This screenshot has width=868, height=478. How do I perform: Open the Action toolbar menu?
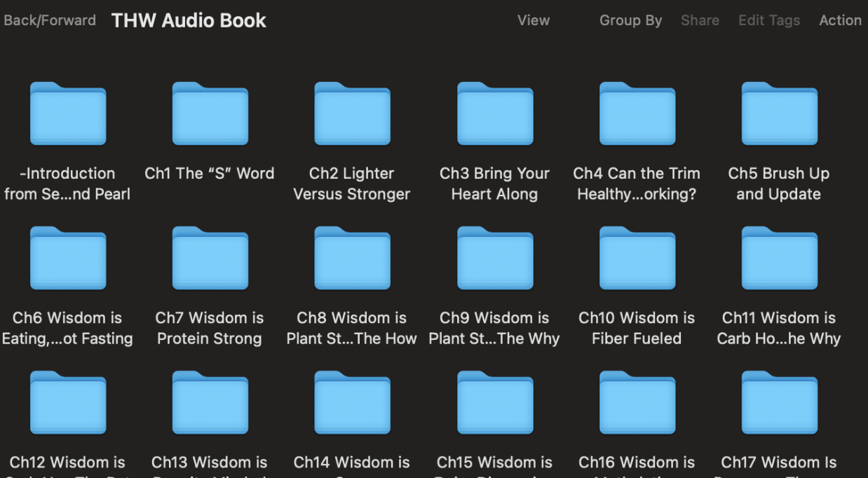coord(840,20)
